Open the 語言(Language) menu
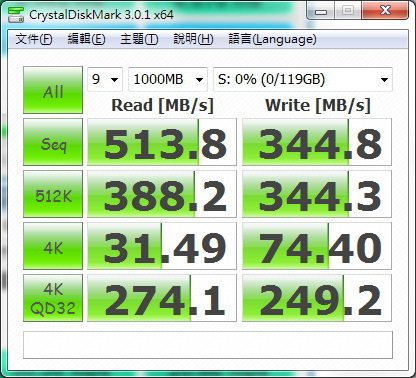Image resolution: width=416 pixels, height=378 pixels. 272,39
